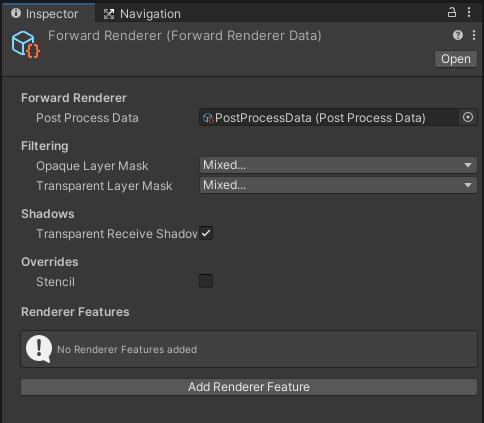Click the Transparent Layer Mask label

click(x=104, y=186)
